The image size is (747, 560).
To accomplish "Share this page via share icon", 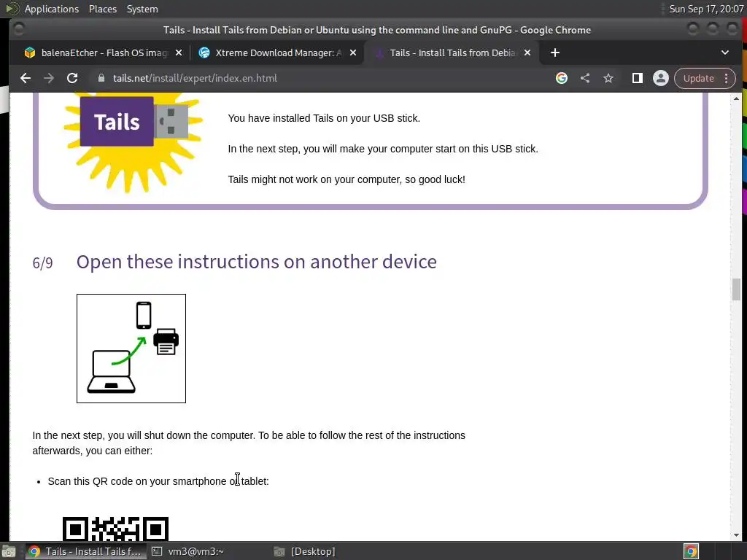I will (x=585, y=78).
